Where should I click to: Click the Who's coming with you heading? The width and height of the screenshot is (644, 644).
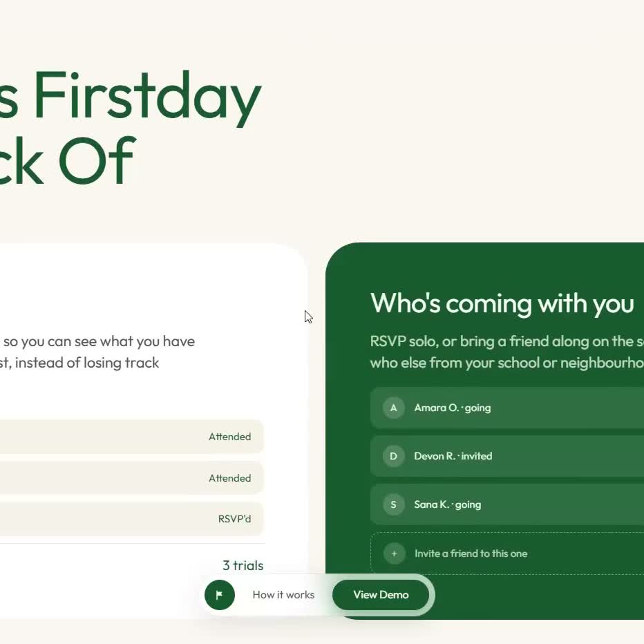[x=502, y=303]
